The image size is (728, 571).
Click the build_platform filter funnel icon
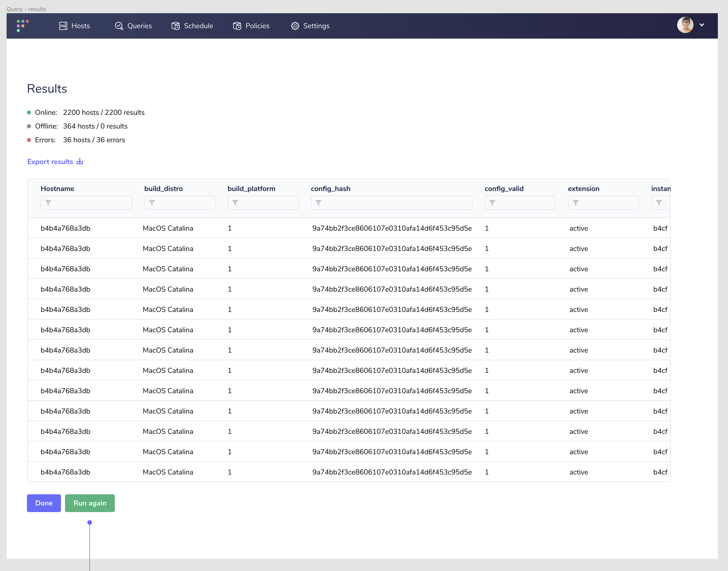coord(235,203)
